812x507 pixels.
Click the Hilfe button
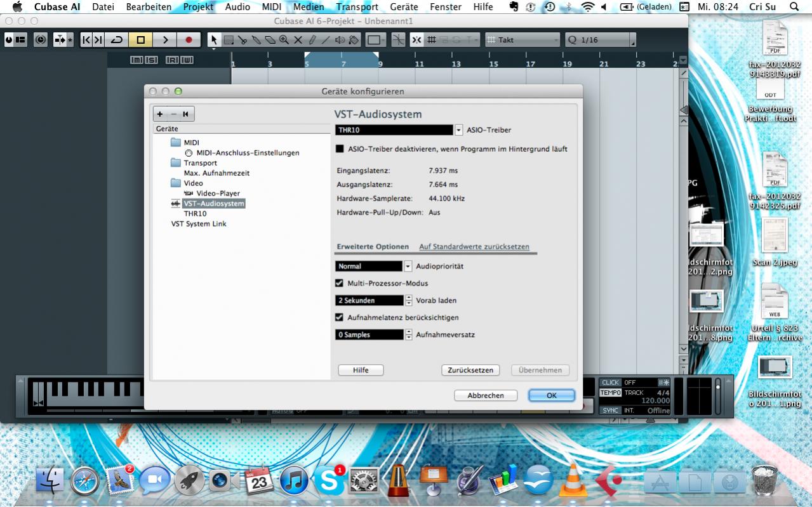(361, 370)
